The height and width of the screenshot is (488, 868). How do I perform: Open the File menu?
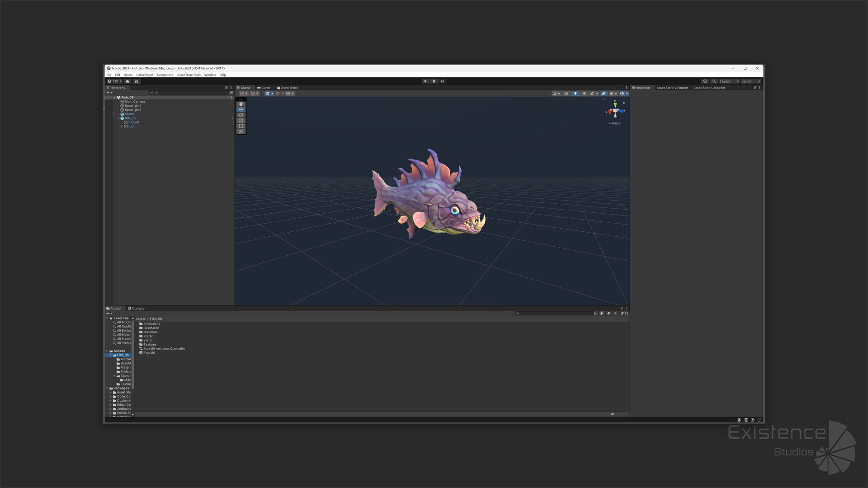pos(109,75)
